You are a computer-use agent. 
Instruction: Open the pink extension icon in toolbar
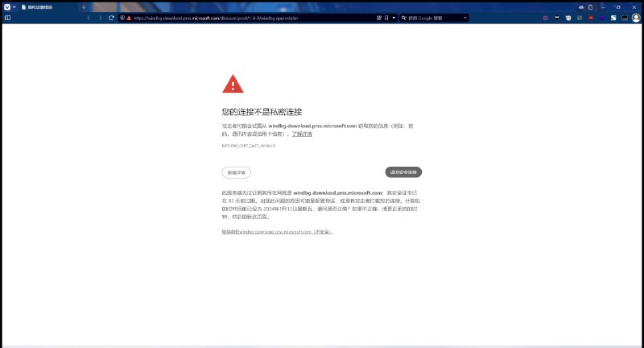click(x=546, y=18)
